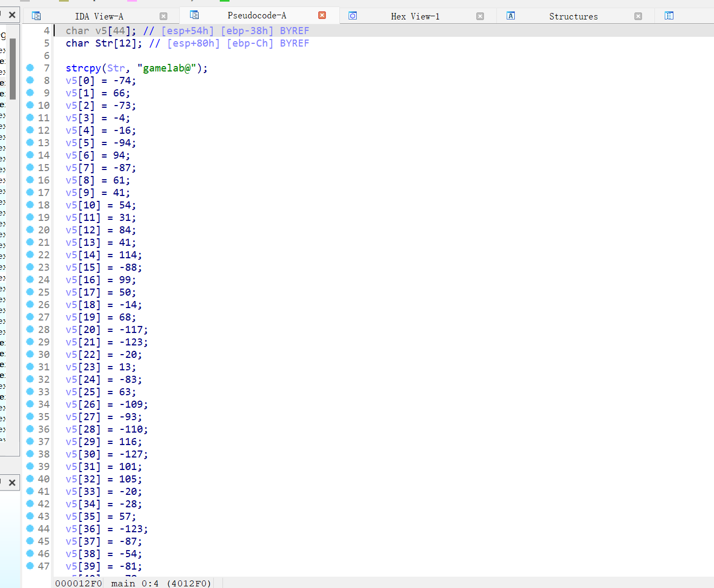Close the Structures tab

tap(638, 16)
